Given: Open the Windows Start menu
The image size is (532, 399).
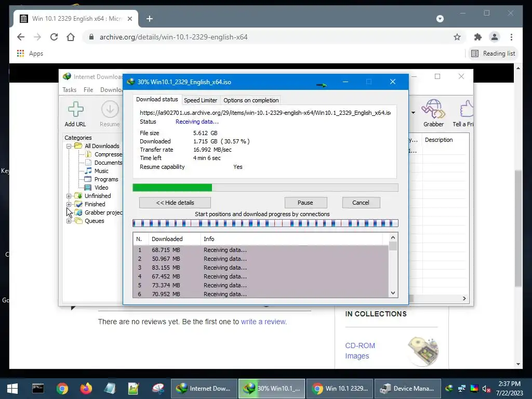Looking at the screenshot, I should tap(12, 389).
